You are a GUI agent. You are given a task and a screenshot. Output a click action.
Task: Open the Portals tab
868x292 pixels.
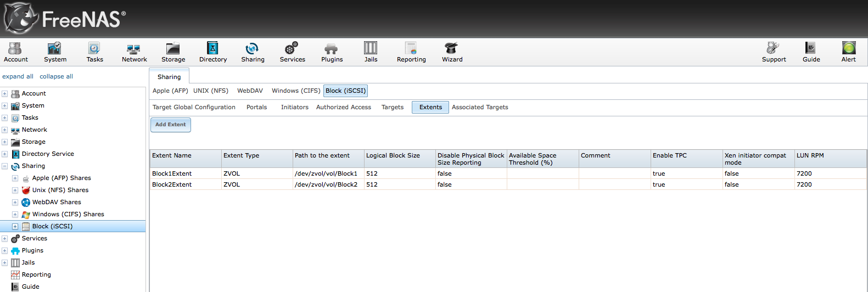(x=256, y=107)
